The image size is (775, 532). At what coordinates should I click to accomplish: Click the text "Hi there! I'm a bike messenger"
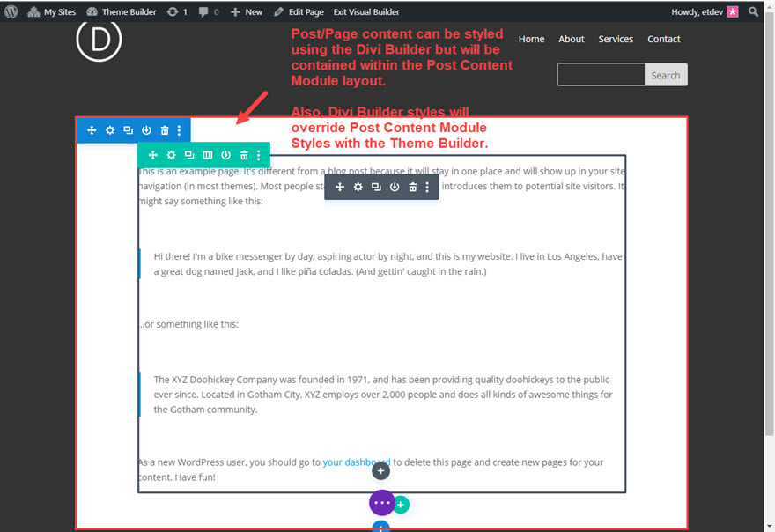pos(388,264)
